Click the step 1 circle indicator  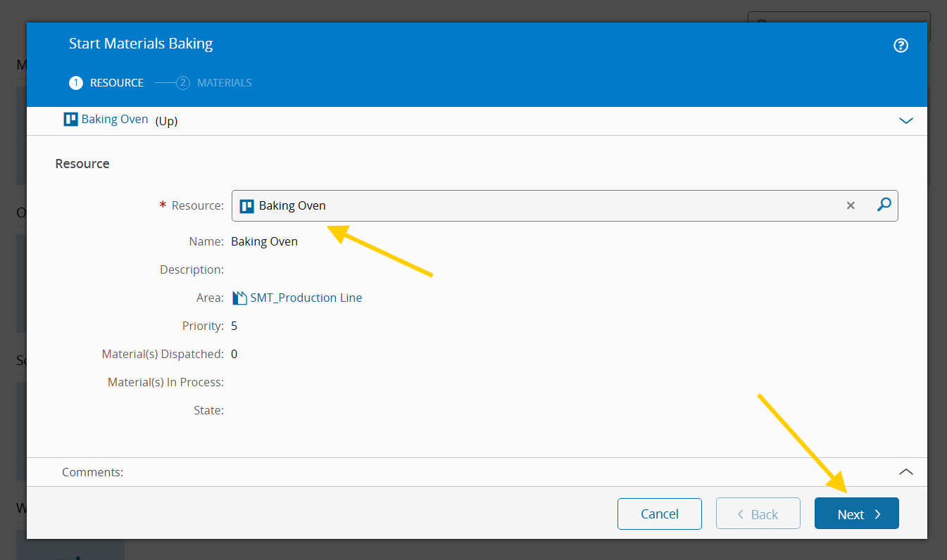coord(75,83)
